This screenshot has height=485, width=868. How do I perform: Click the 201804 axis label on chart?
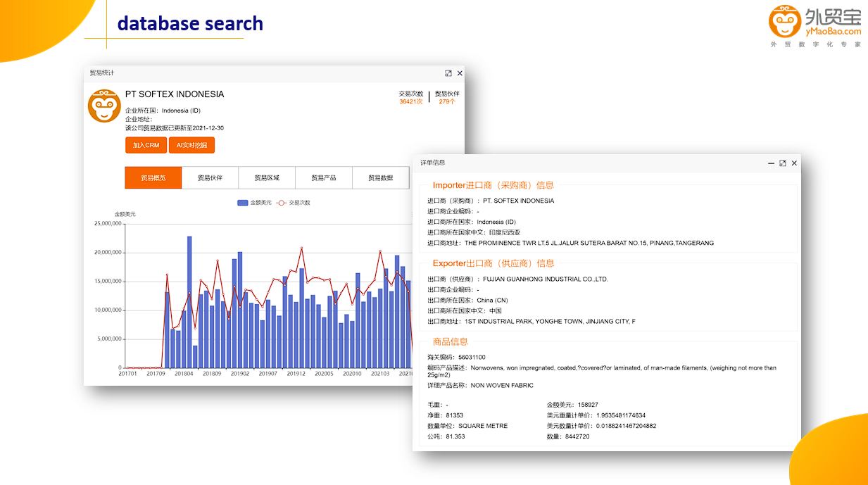(x=184, y=374)
